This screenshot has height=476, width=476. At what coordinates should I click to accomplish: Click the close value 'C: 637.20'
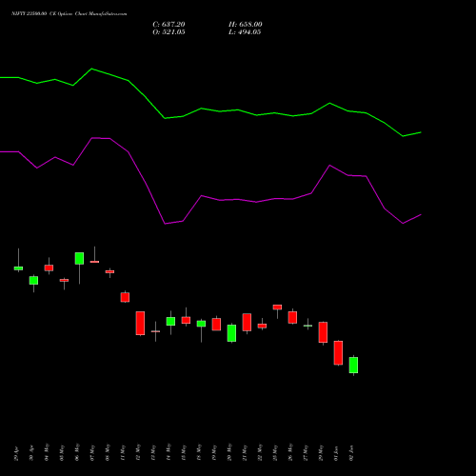pos(169,25)
